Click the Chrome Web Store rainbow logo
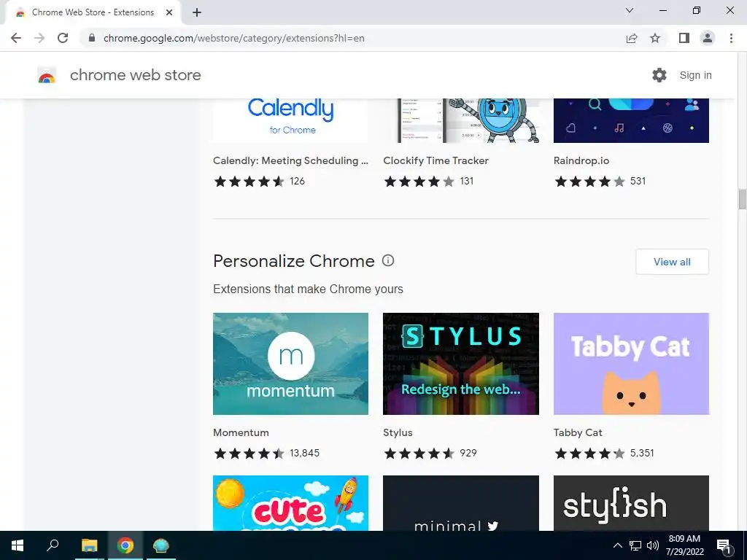Image resolution: width=747 pixels, height=560 pixels. pos(47,75)
